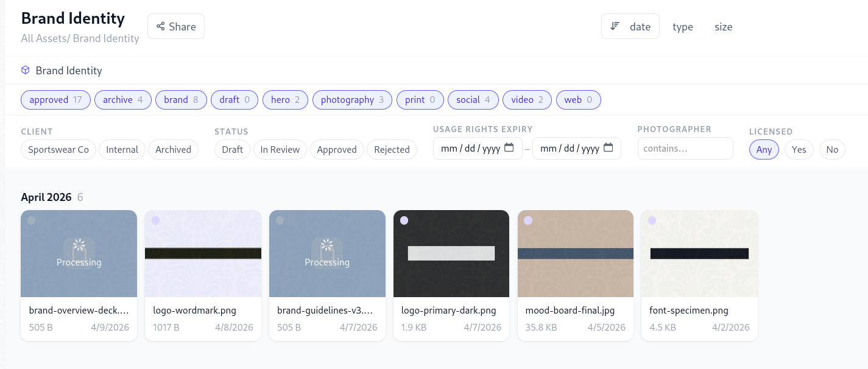Filter client by Internal

[x=122, y=149]
